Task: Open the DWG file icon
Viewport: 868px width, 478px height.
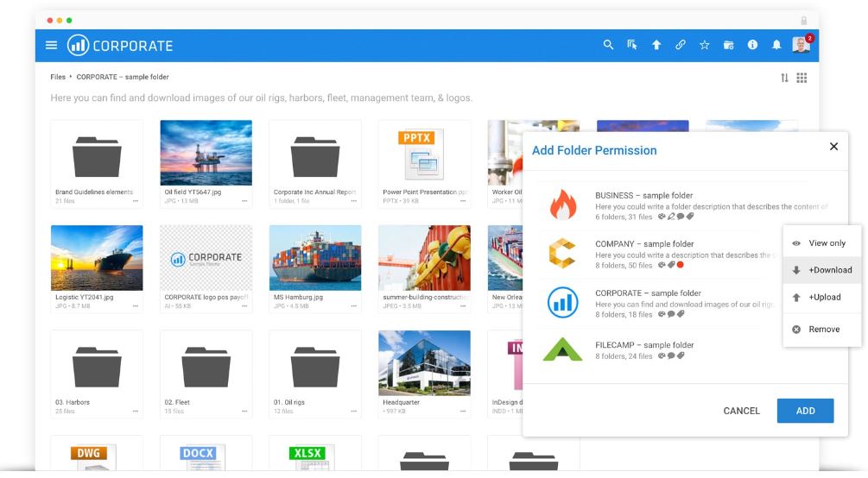Action: (93, 457)
